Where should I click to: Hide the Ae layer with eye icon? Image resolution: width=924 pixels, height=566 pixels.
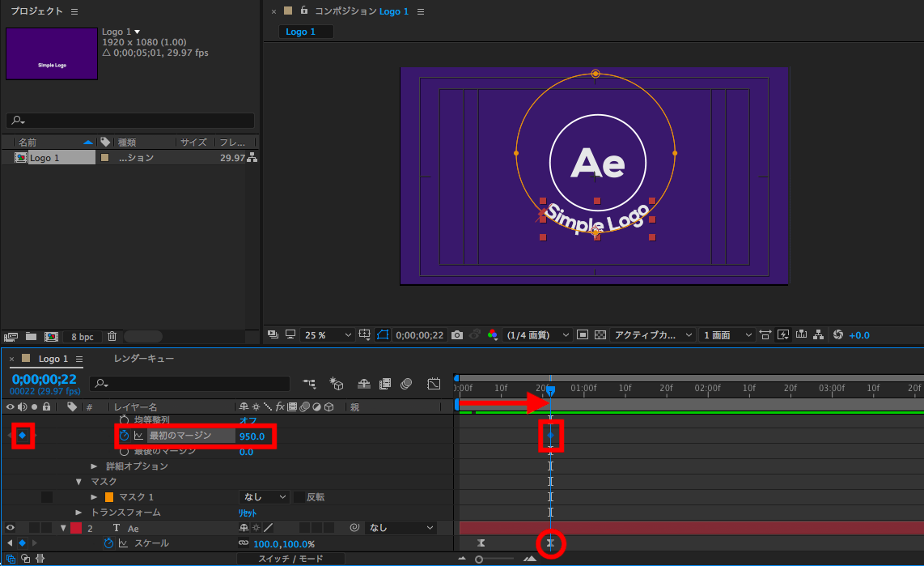pyautogui.click(x=11, y=528)
